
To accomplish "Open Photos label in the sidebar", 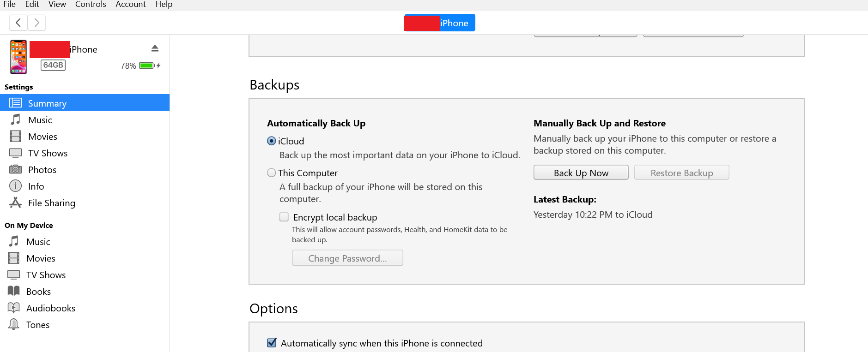I will point(42,170).
